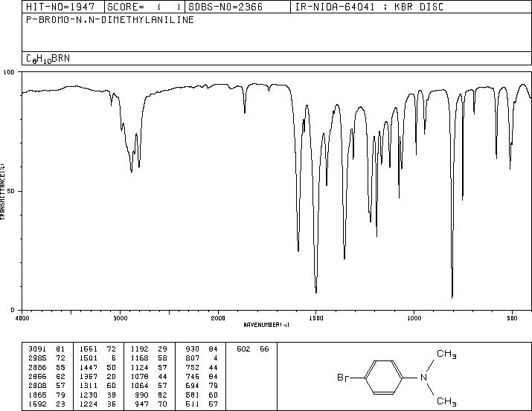Click the 4000 label on wavenumber axis
Image resolution: width=532 pixels, height=411 pixels.
pos(22,318)
